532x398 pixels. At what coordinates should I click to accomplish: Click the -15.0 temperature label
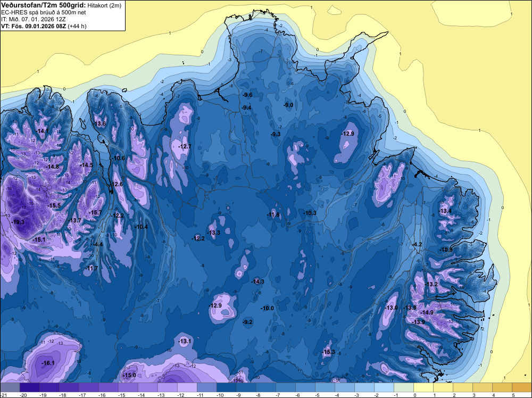pos(129,375)
